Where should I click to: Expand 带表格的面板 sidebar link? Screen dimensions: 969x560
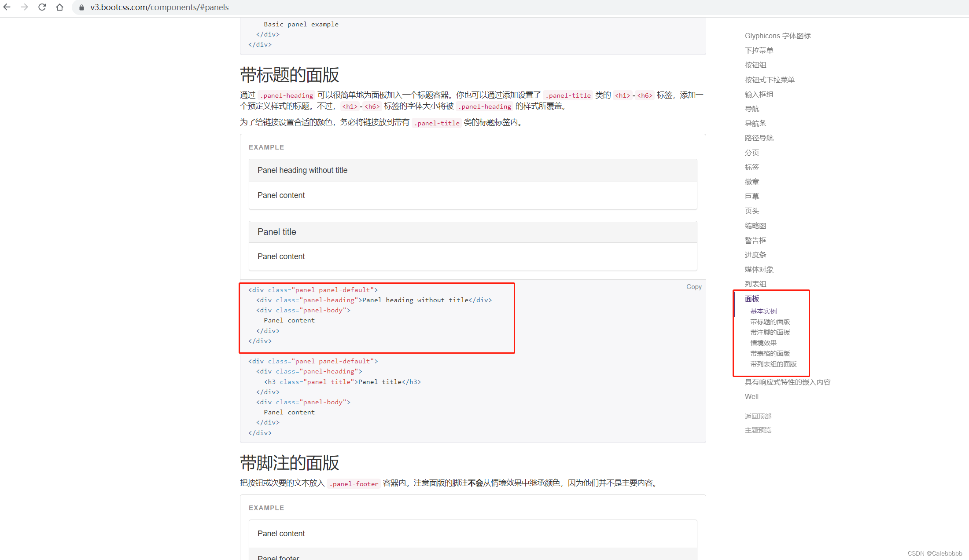(770, 353)
